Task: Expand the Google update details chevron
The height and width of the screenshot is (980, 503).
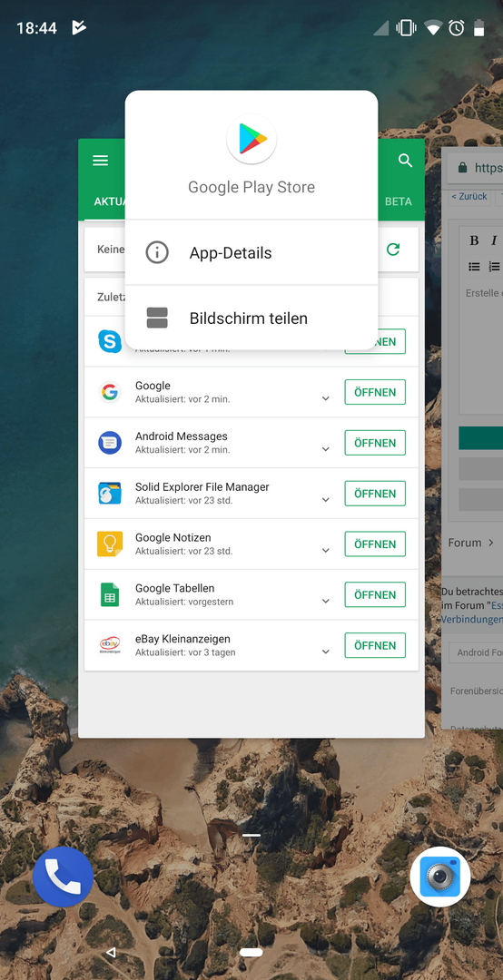Action: pyautogui.click(x=325, y=398)
